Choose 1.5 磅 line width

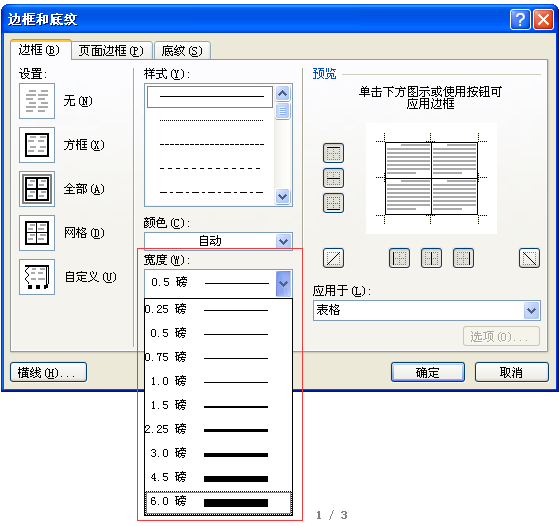click(218, 405)
